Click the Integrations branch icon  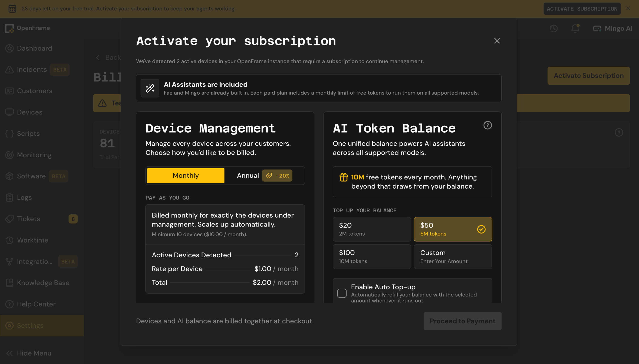click(x=9, y=261)
